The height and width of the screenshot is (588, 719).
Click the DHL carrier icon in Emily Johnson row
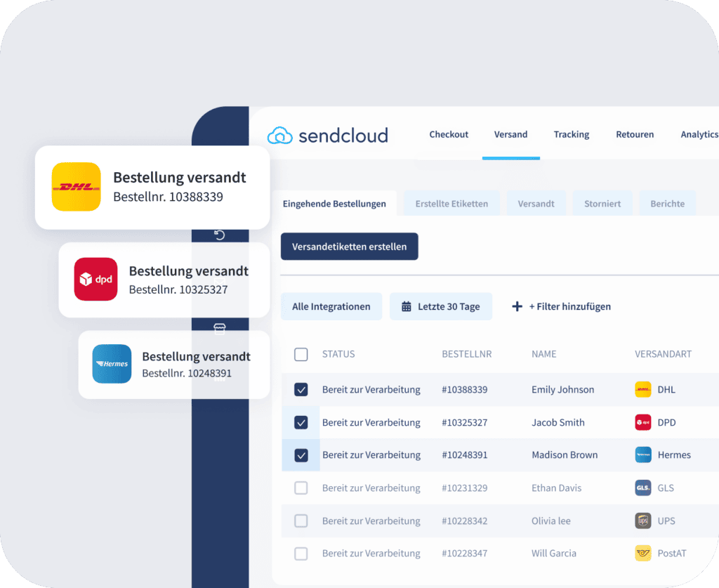tap(642, 390)
